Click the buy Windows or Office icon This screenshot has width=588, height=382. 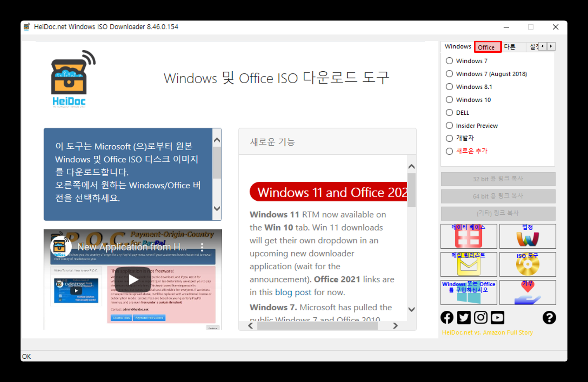tap(469, 293)
